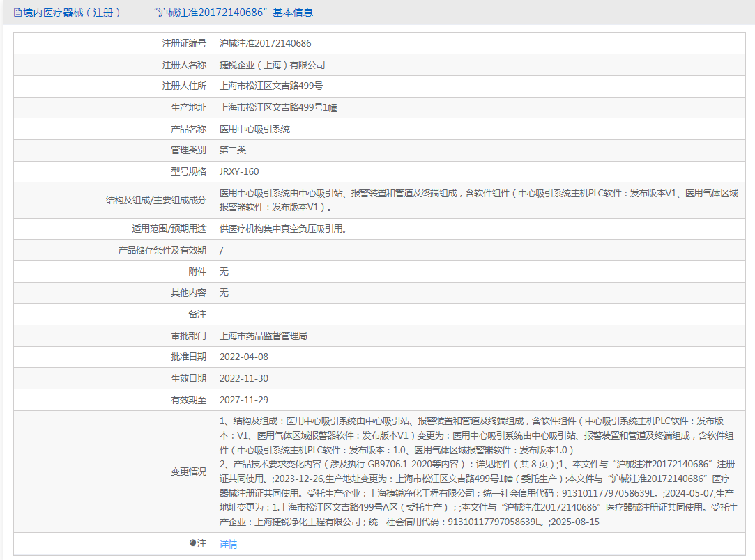Viewport: 755px width, 560px height.
Task: Click management category value 第二类
Action: pyautogui.click(x=233, y=150)
